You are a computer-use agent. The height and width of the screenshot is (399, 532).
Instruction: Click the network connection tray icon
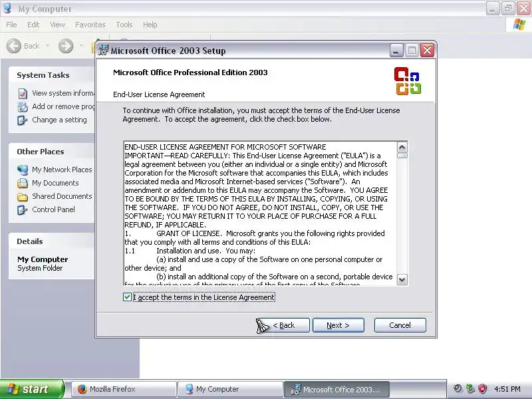point(471,389)
